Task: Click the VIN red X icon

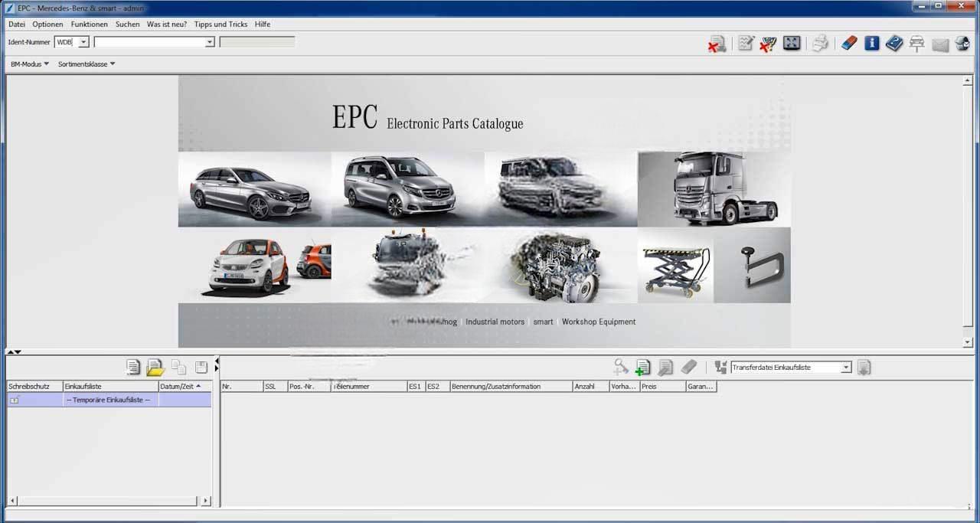Action: (768, 44)
